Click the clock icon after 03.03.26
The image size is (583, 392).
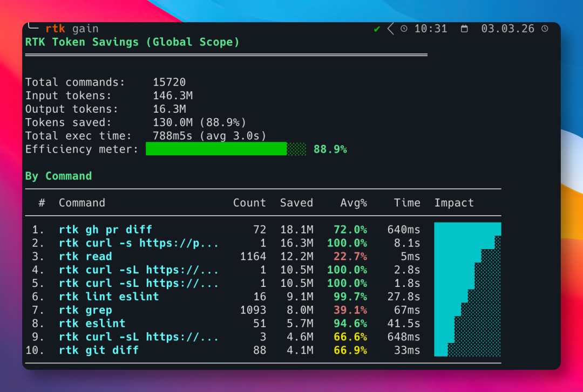click(x=545, y=29)
